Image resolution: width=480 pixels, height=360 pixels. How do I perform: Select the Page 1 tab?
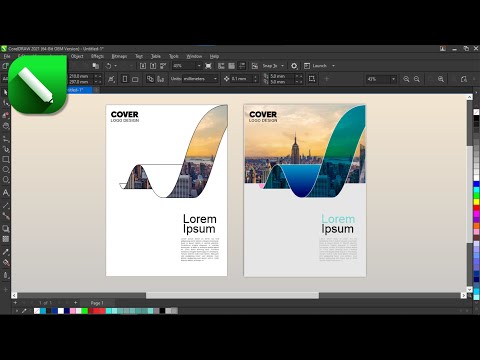click(x=97, y=303)
